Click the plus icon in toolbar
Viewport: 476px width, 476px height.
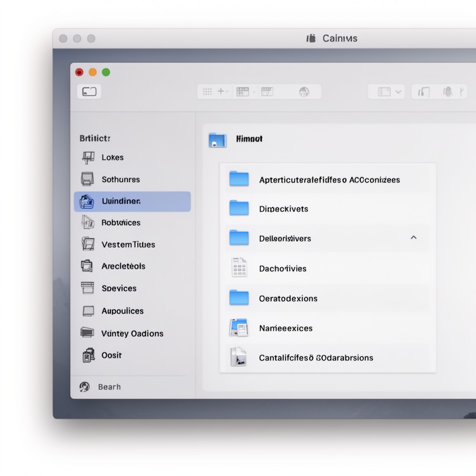click(221, 91)
